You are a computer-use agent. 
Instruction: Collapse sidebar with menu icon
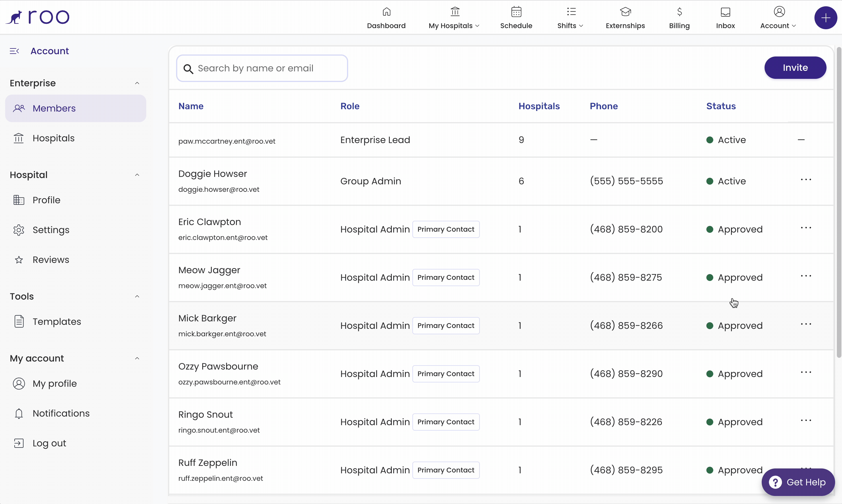pos(14,51)
